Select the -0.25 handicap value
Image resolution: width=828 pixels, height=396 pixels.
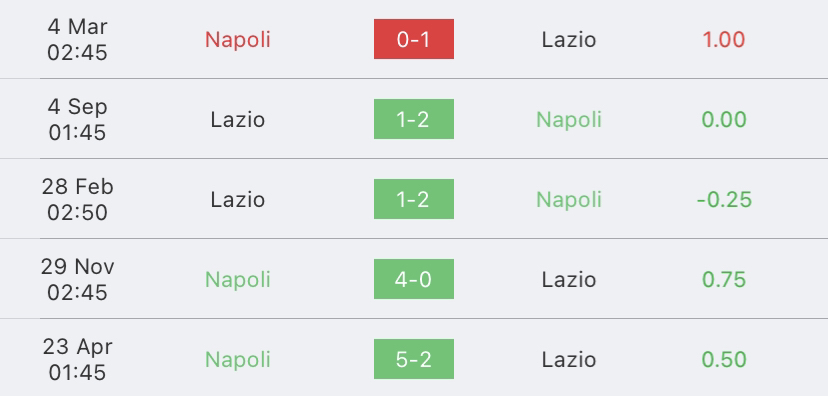point(724,200)
